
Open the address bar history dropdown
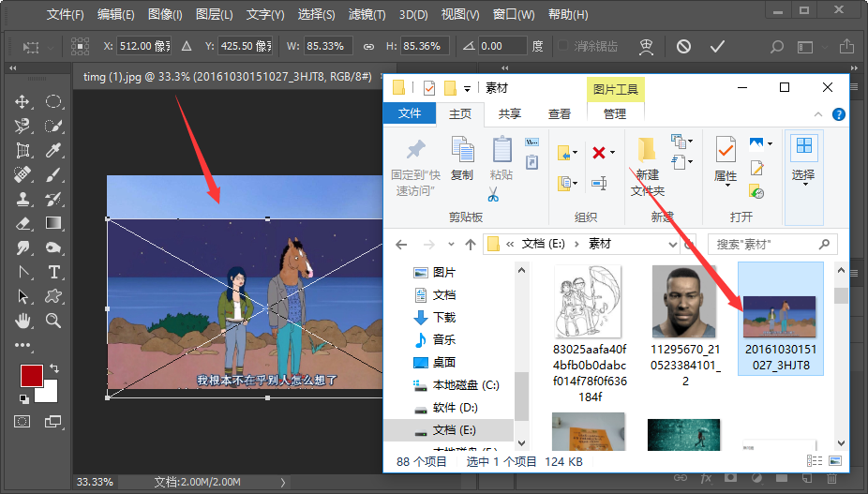click(673, 245)
